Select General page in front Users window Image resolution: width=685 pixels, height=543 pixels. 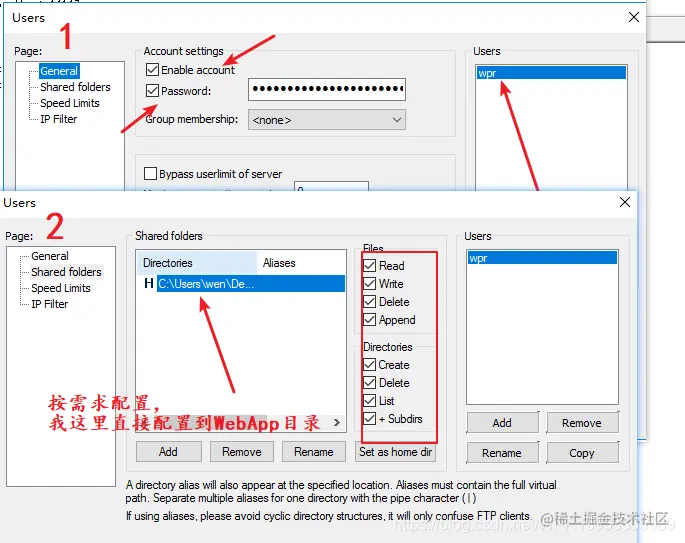[x=50, y=256]
